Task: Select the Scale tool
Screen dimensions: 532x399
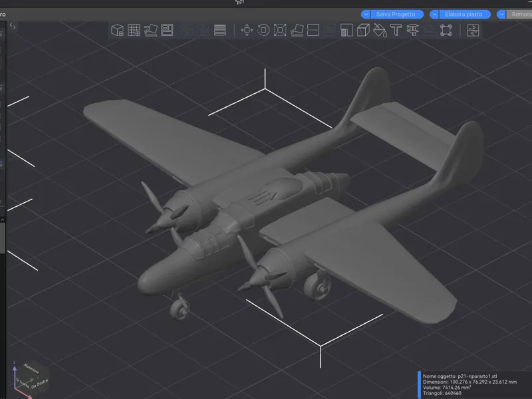Action: pyautogui.click(x=280, y=30)
